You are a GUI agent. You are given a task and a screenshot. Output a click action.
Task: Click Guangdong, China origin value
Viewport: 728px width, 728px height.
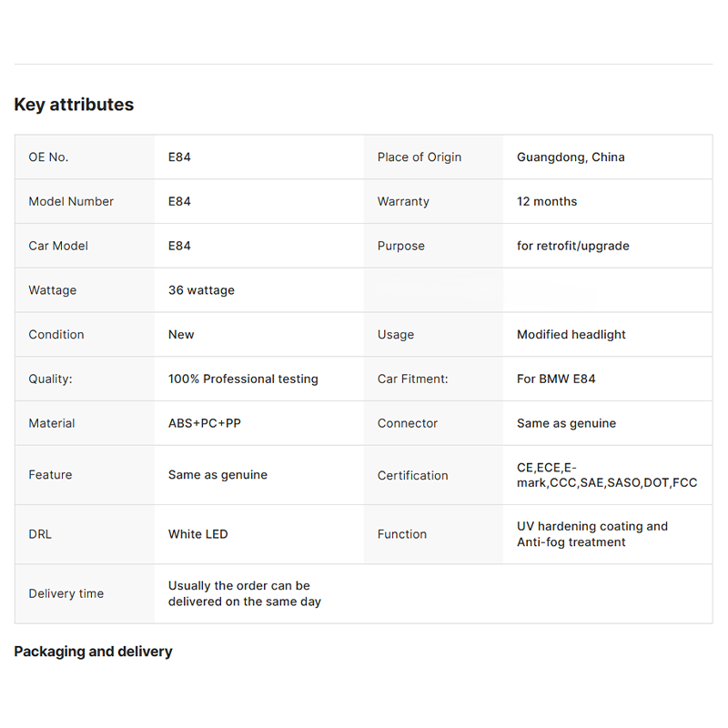click(x=571, y=157)
